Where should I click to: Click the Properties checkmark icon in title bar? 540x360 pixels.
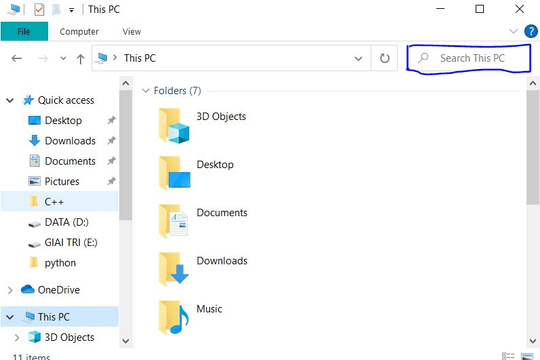click(x=39, y=9)
